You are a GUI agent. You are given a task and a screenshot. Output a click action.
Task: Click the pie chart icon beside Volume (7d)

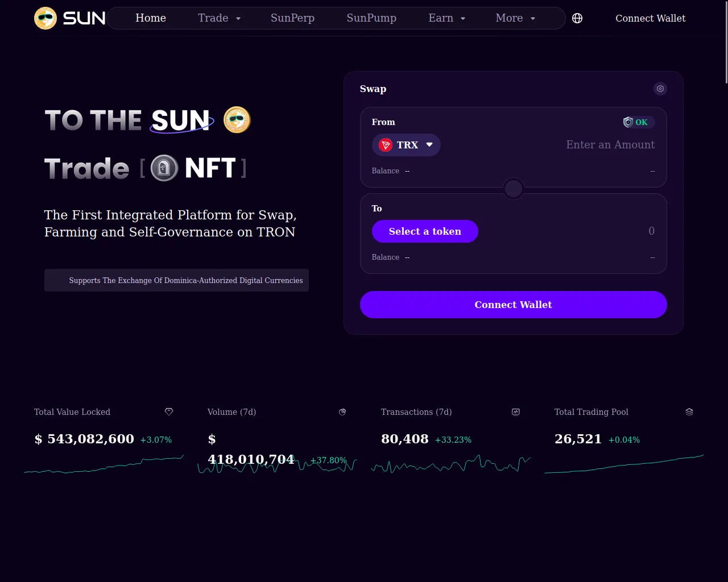(342, 412)
